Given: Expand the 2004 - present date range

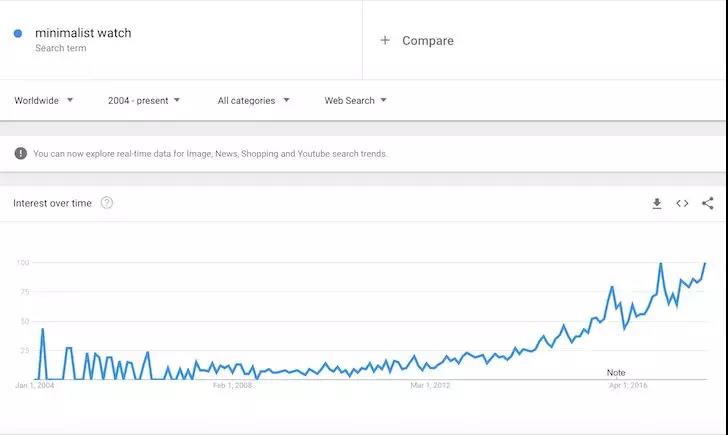Looking at the screenshot, I should point(144,100).
